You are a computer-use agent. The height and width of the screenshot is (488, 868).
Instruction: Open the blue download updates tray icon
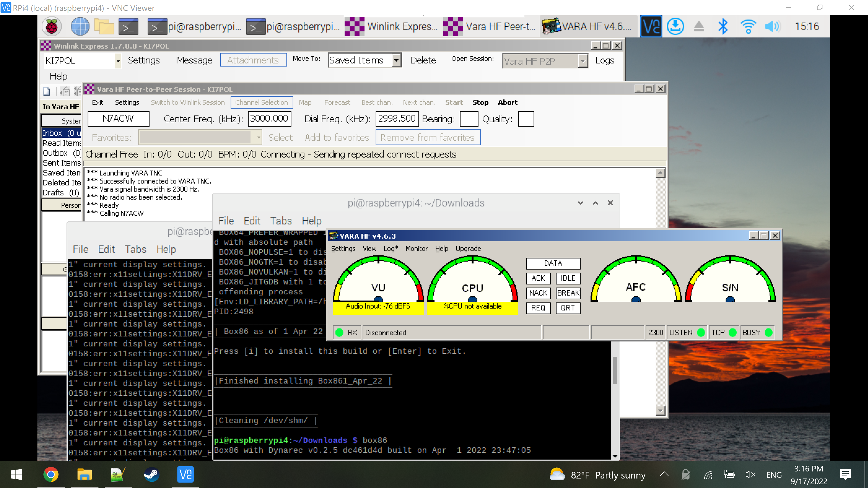coord(675,26)
